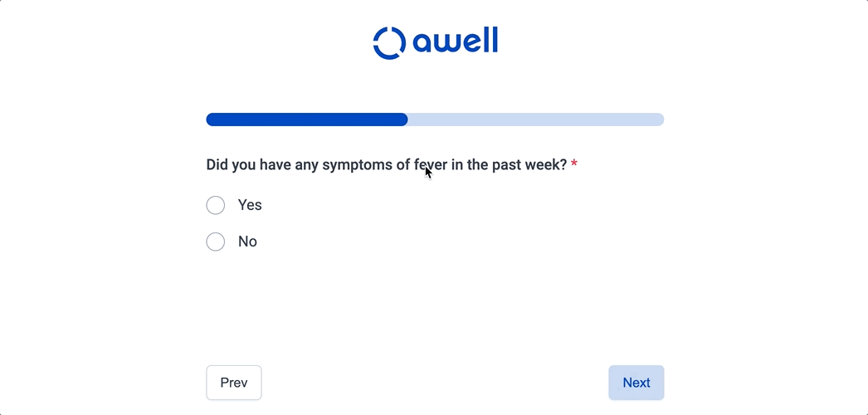Click the light blue unfilled progress segment
This screenshot has height=415, width=868.
[x=536, y=120]
